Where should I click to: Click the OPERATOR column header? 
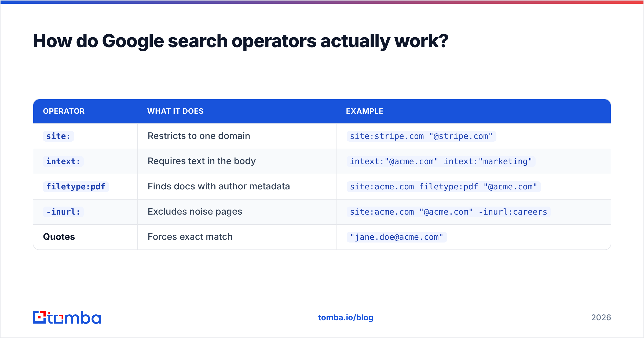[64, 111]
